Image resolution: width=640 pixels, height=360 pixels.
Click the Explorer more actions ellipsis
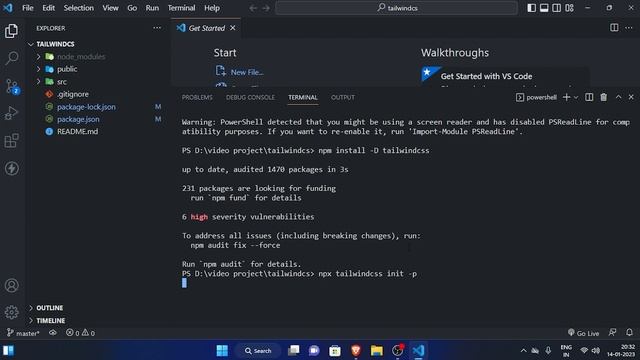coord(157,28)
